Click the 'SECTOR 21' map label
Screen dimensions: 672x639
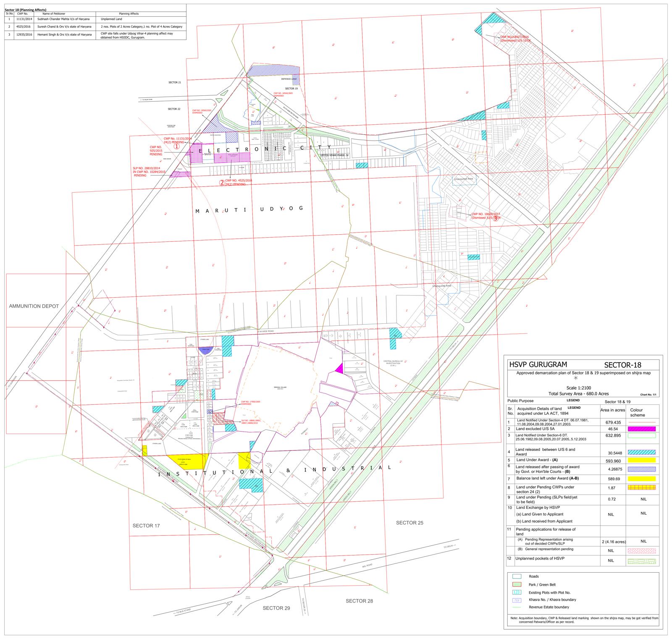(x=174, y=82)
